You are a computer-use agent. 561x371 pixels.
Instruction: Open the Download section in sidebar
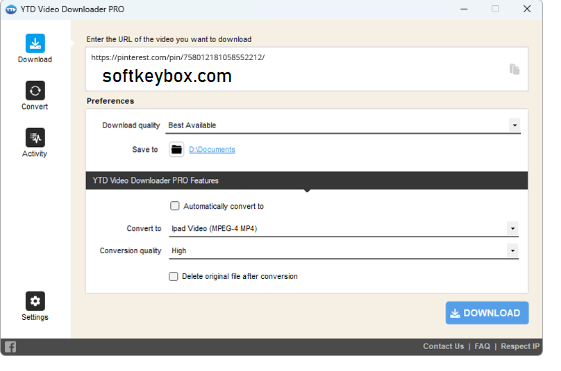[35, 48]
